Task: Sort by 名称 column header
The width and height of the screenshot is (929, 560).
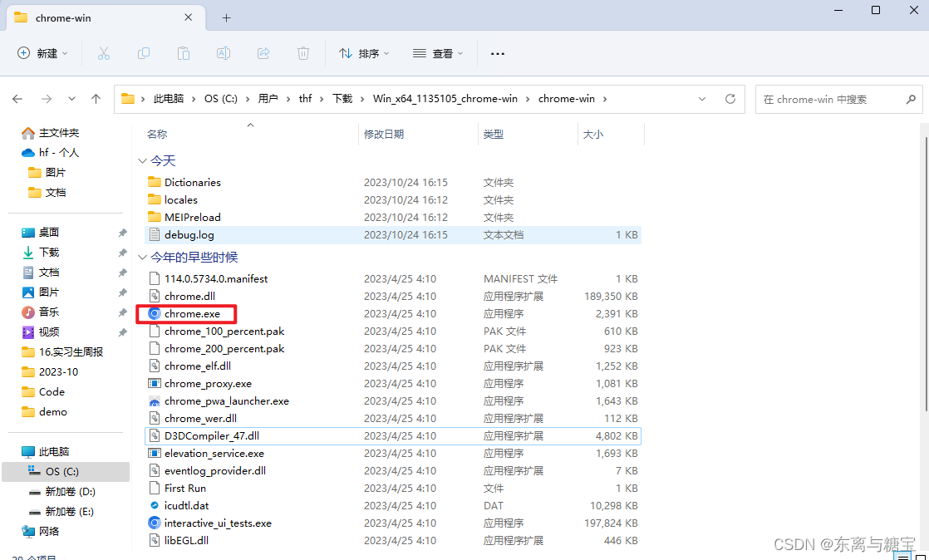Action: [157, 135]
